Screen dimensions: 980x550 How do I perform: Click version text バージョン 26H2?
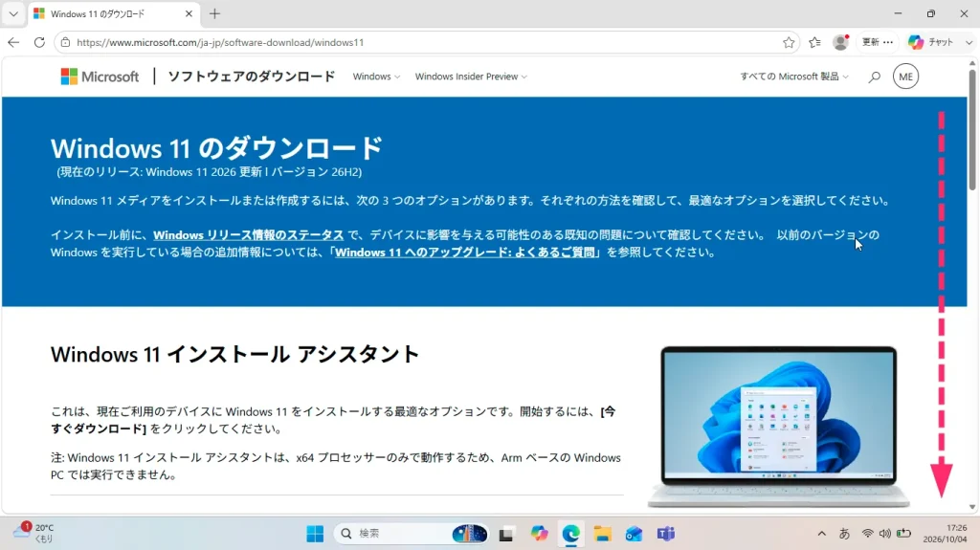(316, 172)
